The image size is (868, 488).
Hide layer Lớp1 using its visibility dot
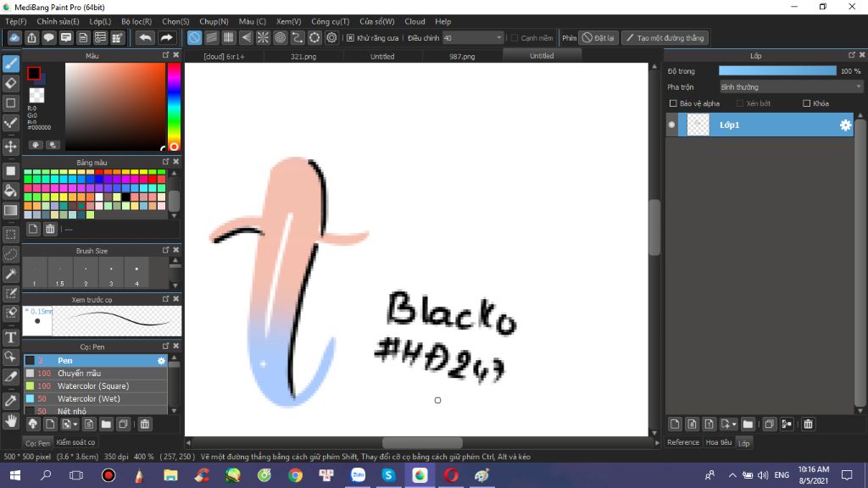pos(672,125)
